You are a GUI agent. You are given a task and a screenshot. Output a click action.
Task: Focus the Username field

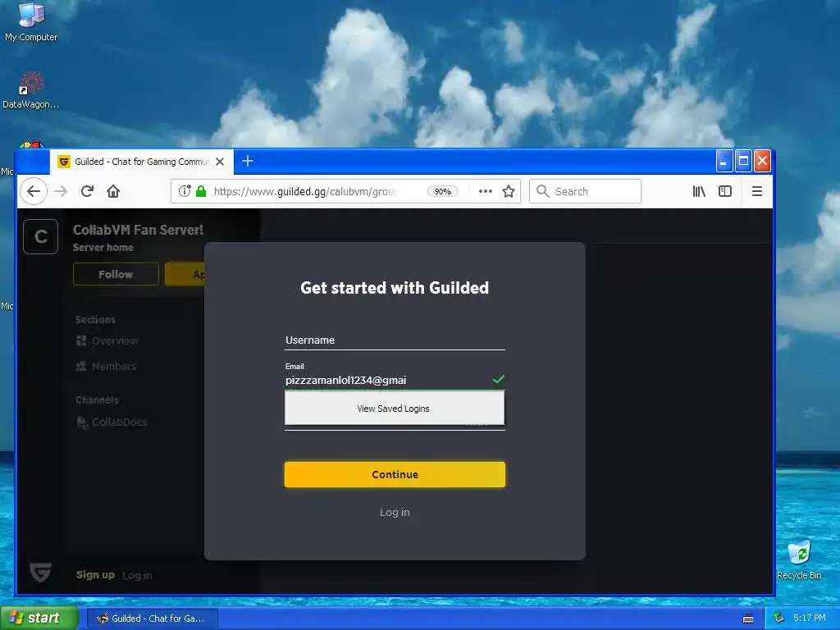[395, 340]
